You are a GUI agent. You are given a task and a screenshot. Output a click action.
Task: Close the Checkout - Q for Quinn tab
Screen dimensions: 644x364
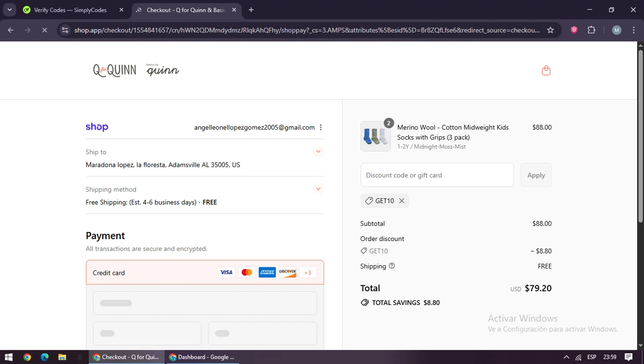234,10
